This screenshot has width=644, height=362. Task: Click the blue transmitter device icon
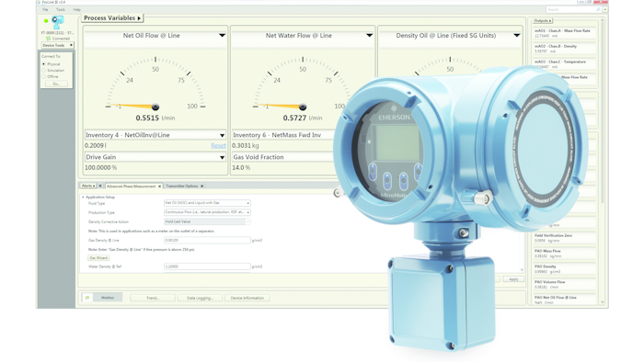click(58, 22)
